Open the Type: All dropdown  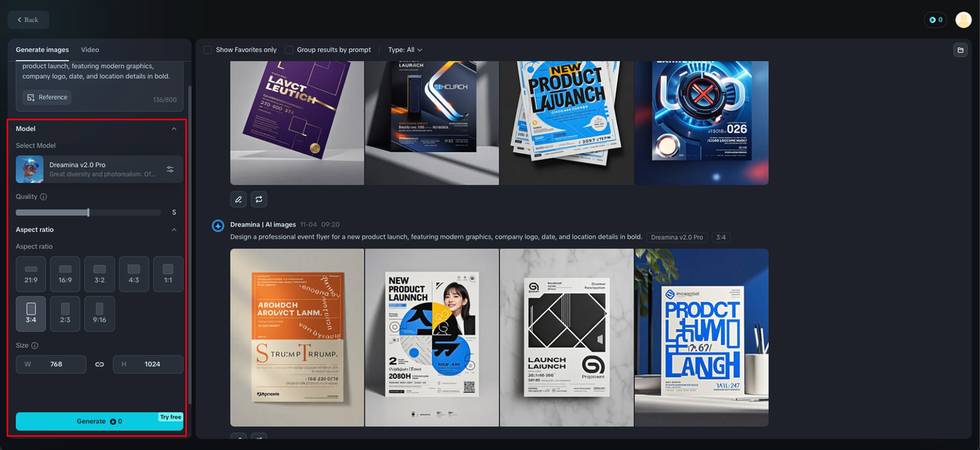coord(405,50)
